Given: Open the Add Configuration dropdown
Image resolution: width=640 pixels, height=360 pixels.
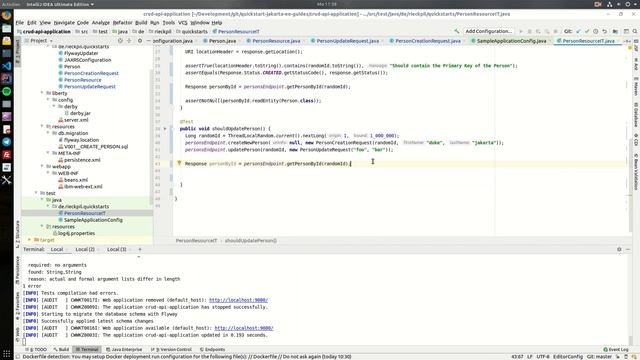Looking at the screenshot, I should point(489,31).
